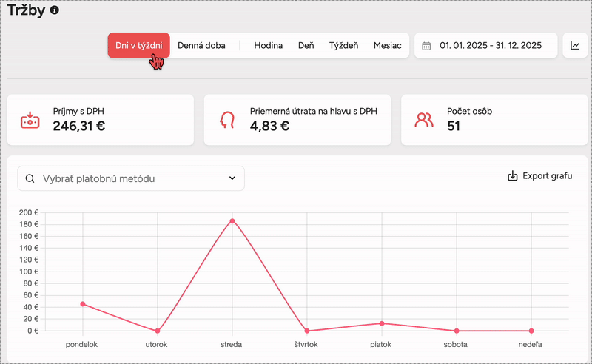Click the search magnifier icon
Screen dimensions: 592x364
(x=30, y=178)
